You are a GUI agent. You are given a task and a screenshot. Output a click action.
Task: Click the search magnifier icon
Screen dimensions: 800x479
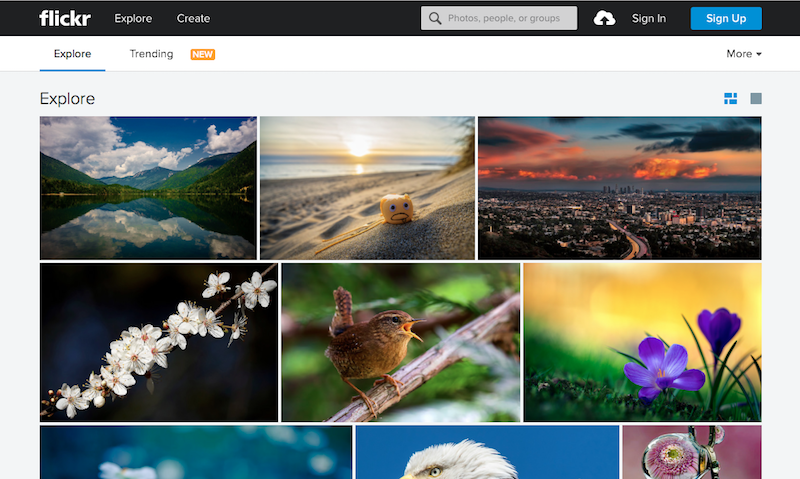tap(435, 18)
